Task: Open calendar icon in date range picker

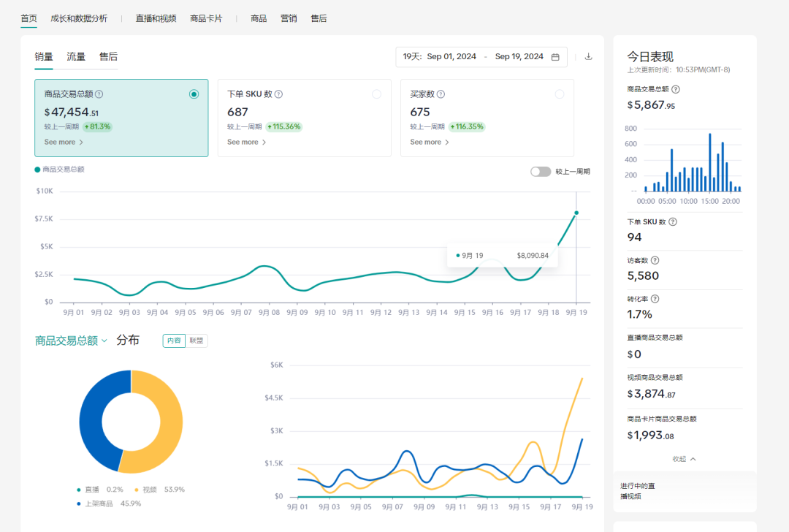Action: click(x=555, y=57)
